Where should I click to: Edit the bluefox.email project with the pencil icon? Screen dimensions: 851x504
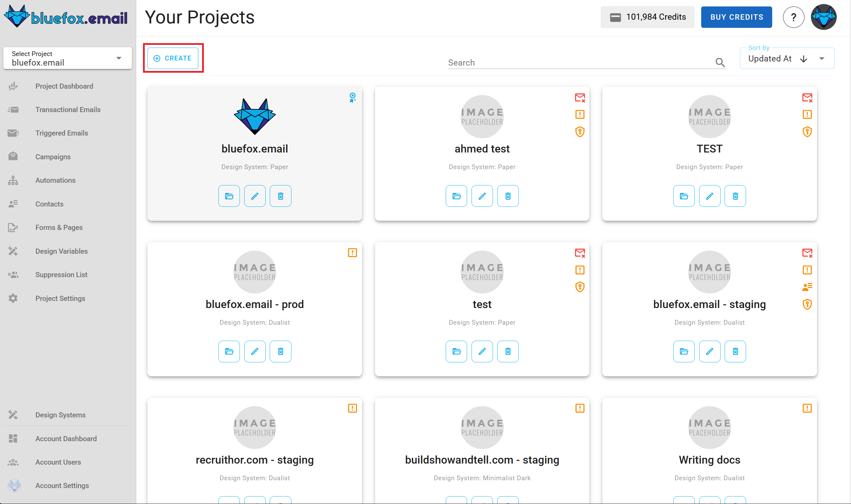[255, 196]
